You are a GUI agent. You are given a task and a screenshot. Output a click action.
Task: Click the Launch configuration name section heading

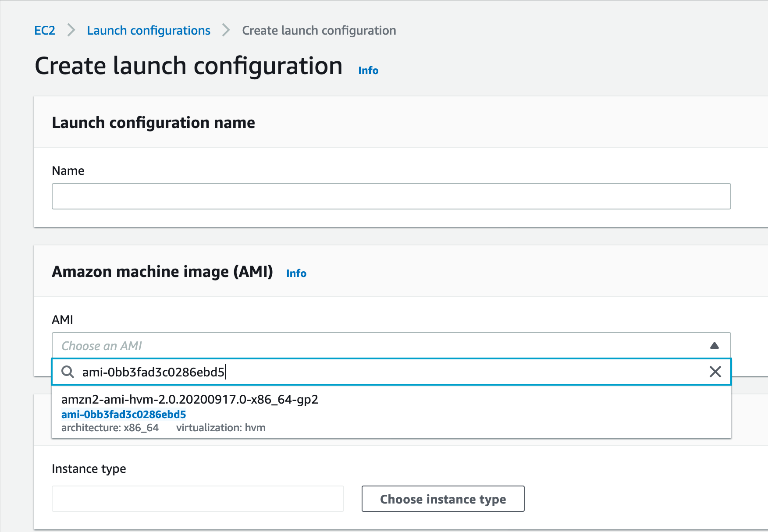[x=153, y=123]
